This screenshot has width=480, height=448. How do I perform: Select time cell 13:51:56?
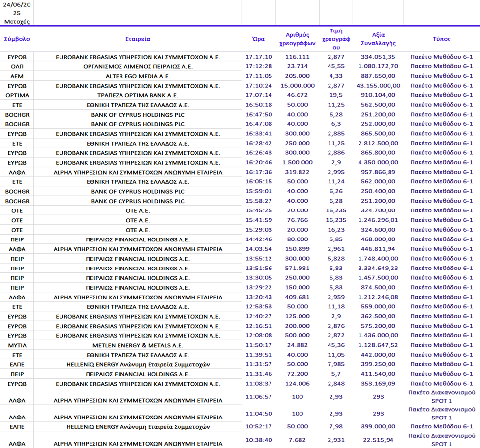pos(259,268)
